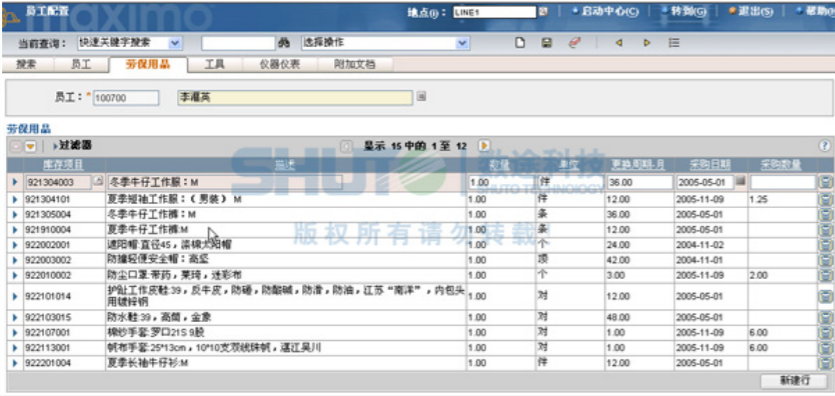Delete row 922003002 with its trash icon
This screenshot has height=396, width=835.
click(825, 260)
